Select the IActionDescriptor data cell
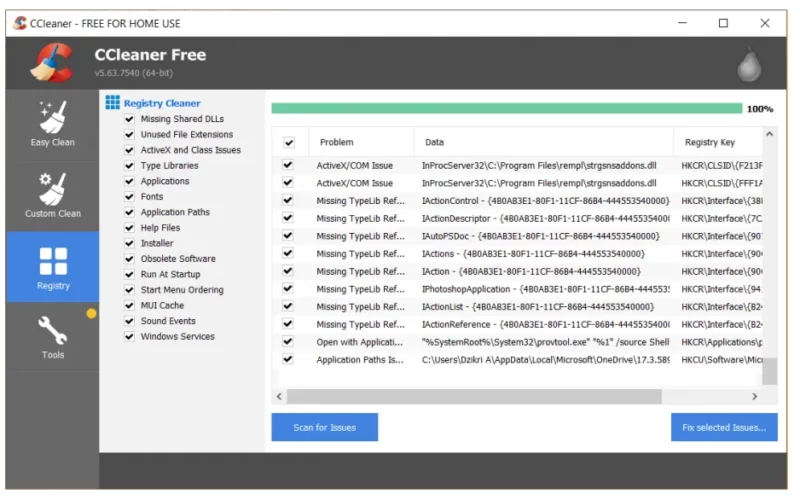The width and height of the screenshot is (800, 500). point(545,218)
